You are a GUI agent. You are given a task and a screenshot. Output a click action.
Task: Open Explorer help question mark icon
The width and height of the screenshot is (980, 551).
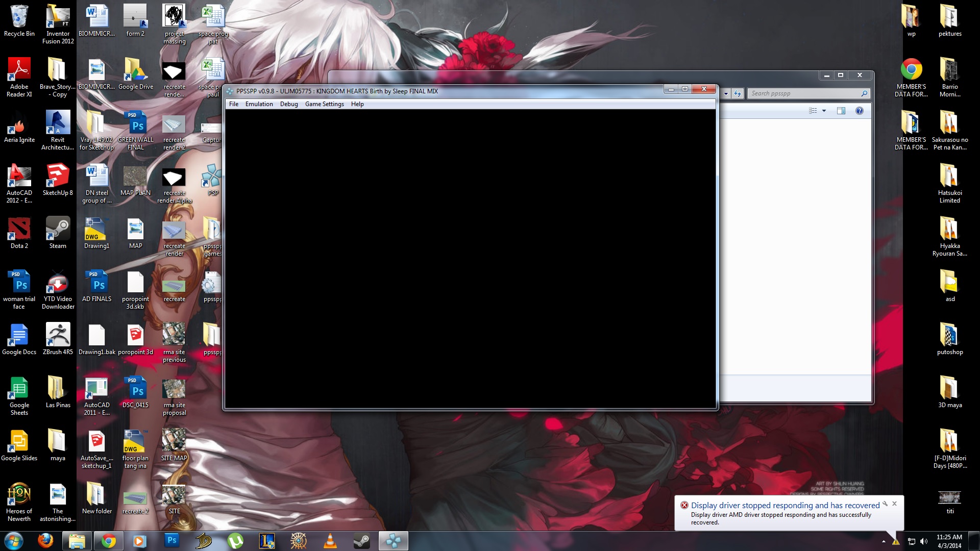click(860, 111)
